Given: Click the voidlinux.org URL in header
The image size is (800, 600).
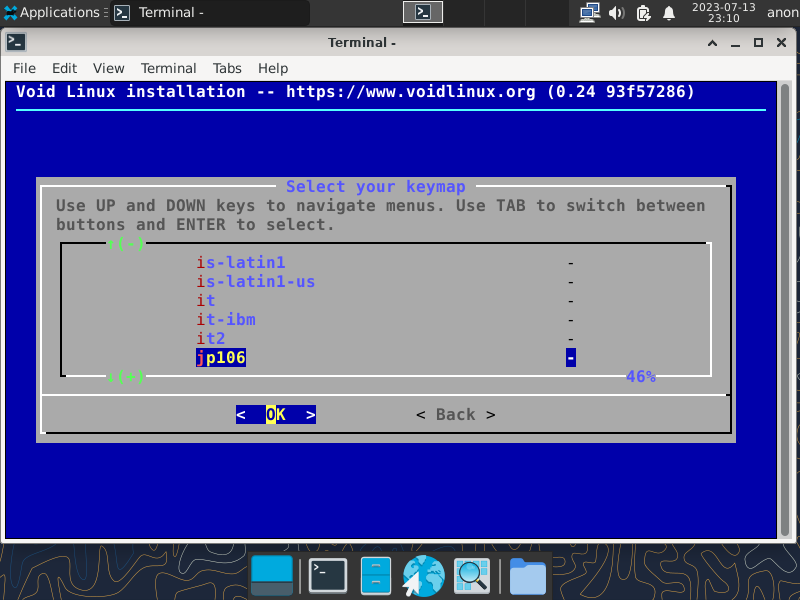Looking at the screenshot, I should click(x=411, y=91).
